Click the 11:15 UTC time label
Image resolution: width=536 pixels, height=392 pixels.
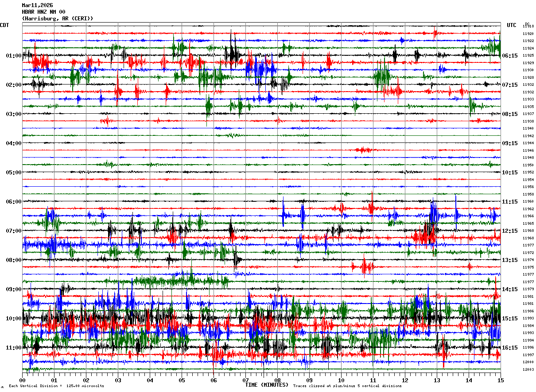tap(510, 202)
